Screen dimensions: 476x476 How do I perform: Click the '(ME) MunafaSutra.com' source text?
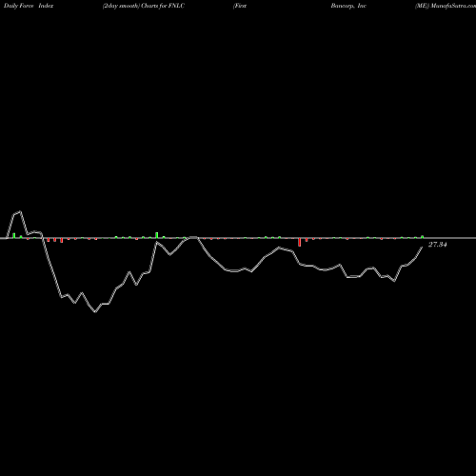446,6
